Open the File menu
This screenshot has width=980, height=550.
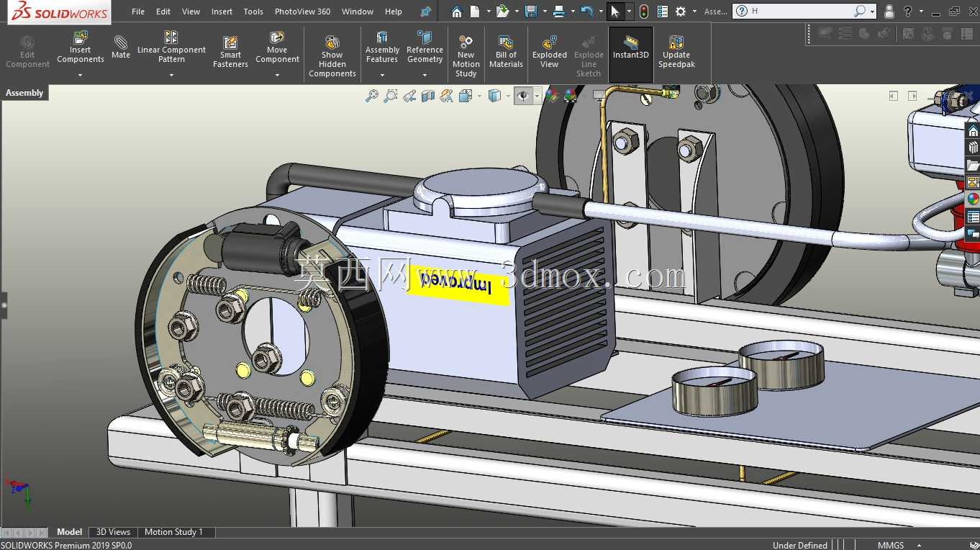pos(138,12)
